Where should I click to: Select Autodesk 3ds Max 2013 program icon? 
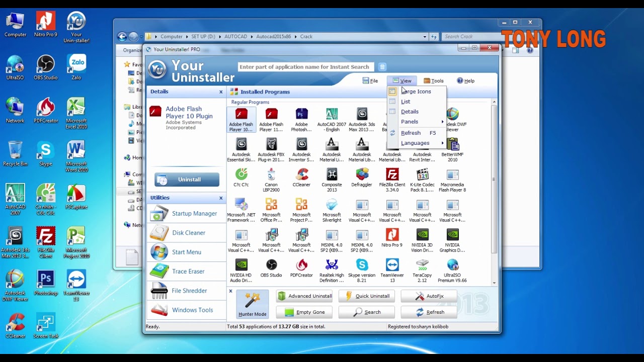(x=362, y=120)
